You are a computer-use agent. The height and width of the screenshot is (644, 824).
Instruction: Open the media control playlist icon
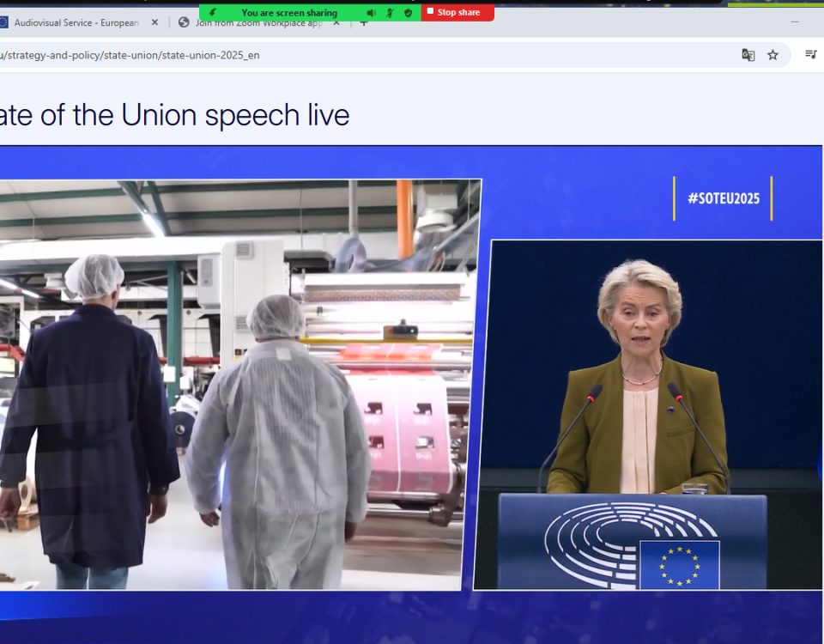(811, 54)
